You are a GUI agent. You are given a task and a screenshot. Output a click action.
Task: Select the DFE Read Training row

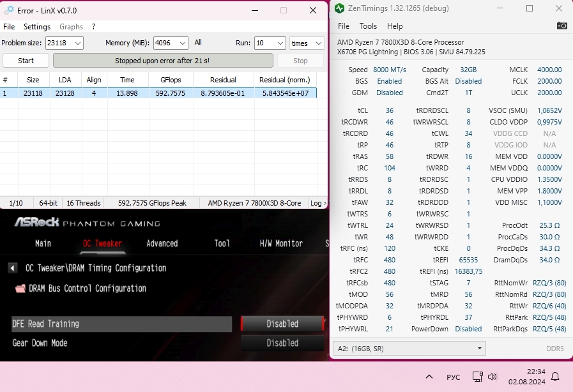[x=121, y=324]
